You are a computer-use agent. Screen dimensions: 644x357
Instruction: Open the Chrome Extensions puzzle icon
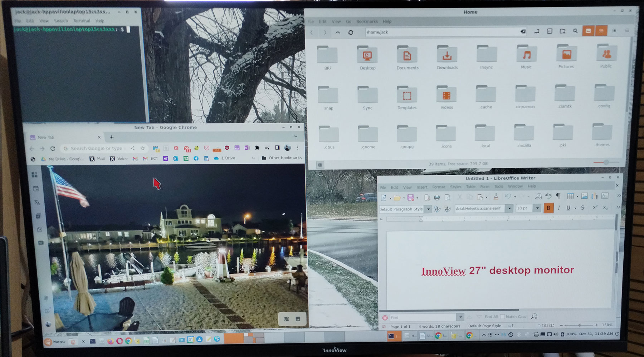pyautogui.click(x=257, y=148)
